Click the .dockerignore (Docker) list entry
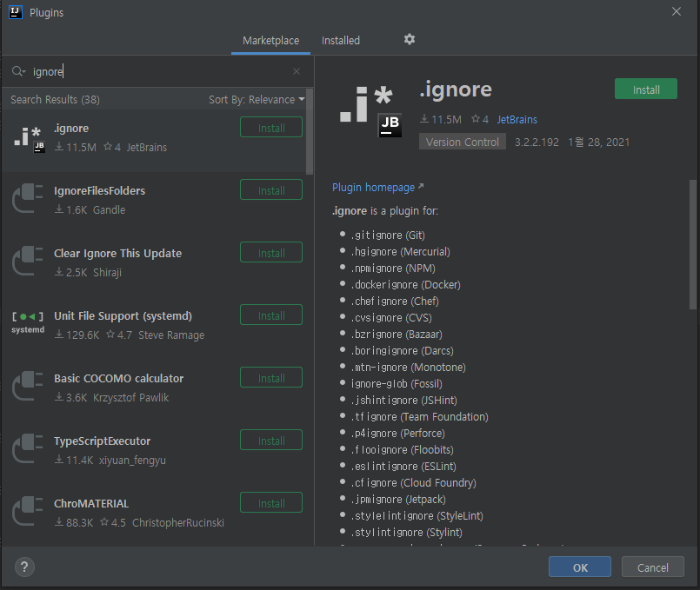700x590 pixels. [405, 284]
